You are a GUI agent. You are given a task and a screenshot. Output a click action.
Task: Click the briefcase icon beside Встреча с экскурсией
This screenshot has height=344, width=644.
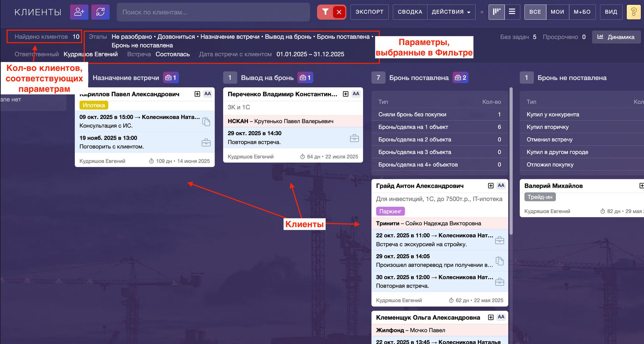click(x=499, y=240)
